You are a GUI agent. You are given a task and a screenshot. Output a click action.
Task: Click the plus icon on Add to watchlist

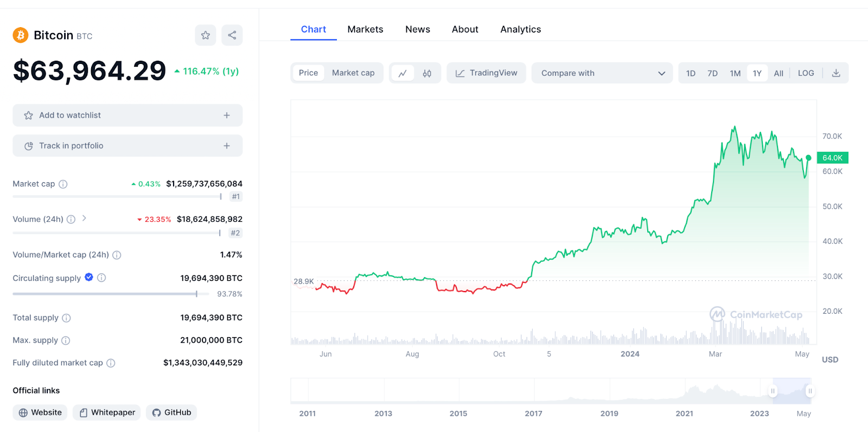(x=227, y=115)
